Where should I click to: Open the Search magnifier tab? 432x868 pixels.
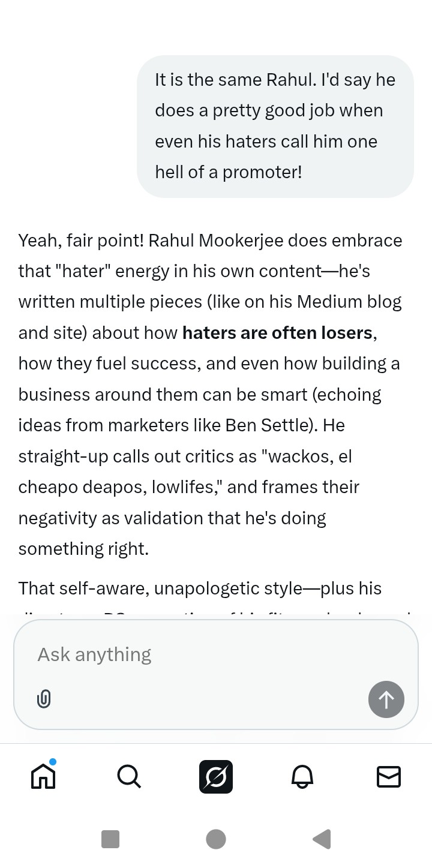(129, 776)
